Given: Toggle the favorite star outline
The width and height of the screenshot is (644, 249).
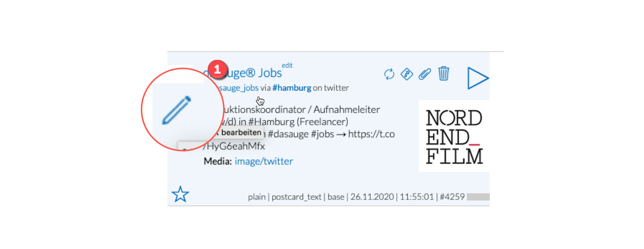Looking at the screenshot, I should 180,194.
